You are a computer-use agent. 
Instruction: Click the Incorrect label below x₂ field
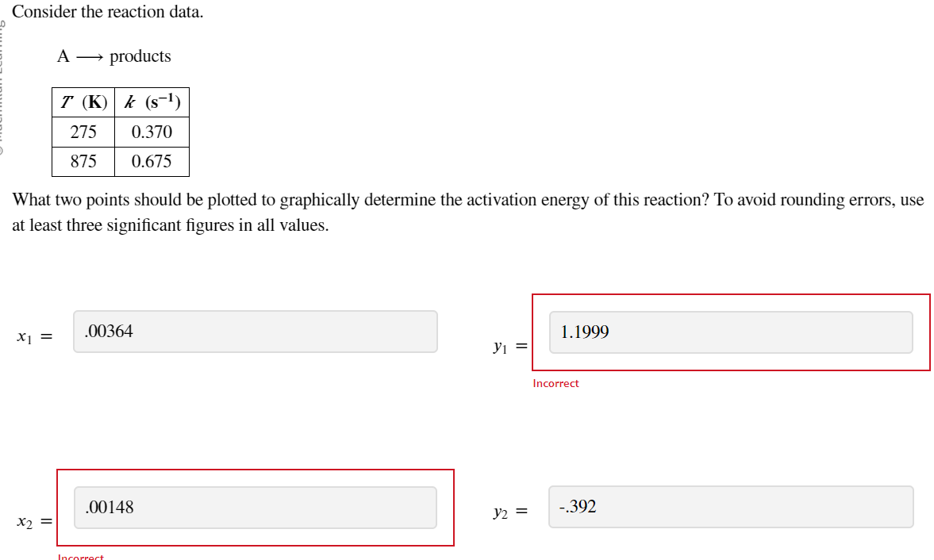tap(81, 556)
